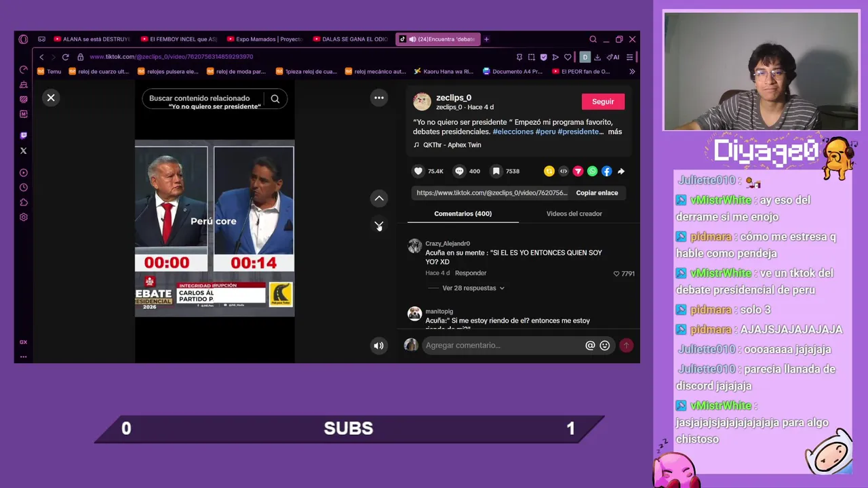Viewport: 868px width, 488px height.
Task: Click the red post comment arrow
Action: pyautogui.click(x=626, y=346)
